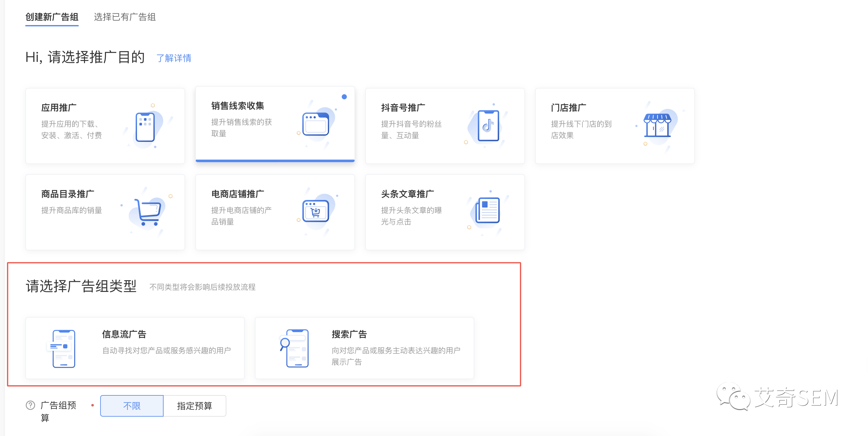Open the 了解详情 link
This screenshot has width=868, height=436.
[174, 58]
